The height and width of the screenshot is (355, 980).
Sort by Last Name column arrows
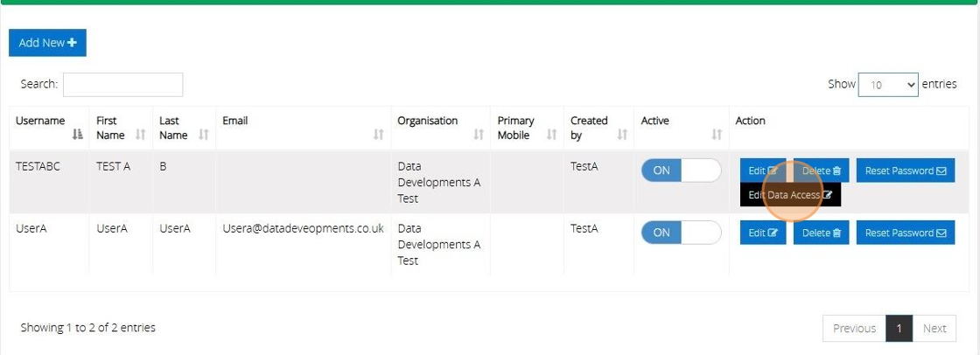pos(203,135)
